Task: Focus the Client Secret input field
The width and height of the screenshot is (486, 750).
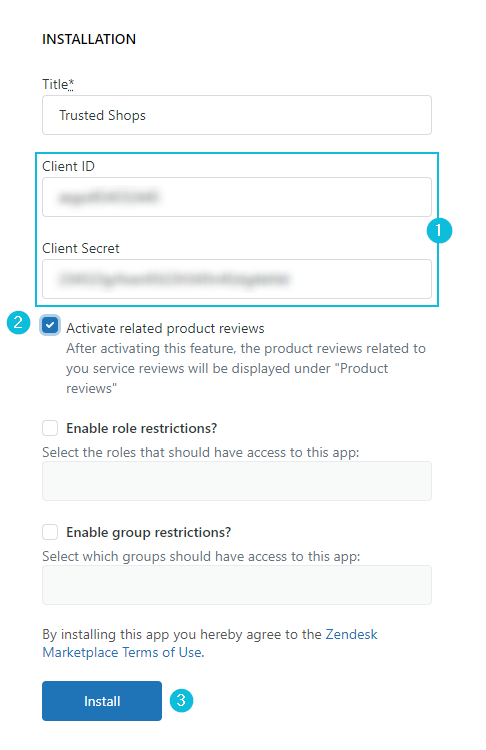Action: [237, 279]
